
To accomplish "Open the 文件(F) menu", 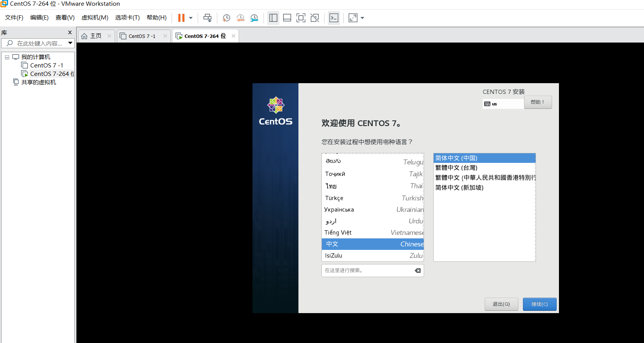I will click(x=14, y=18).
